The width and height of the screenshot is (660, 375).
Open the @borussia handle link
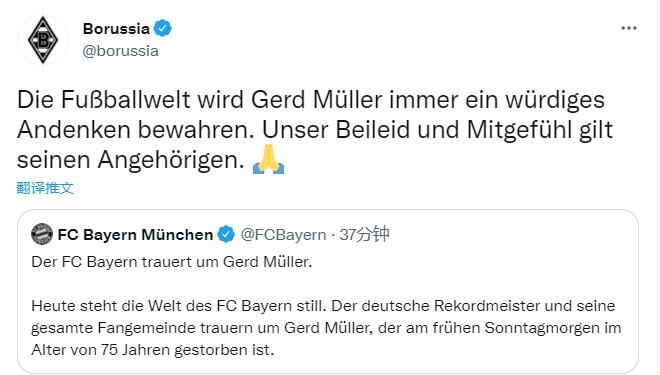coord(121,51)
